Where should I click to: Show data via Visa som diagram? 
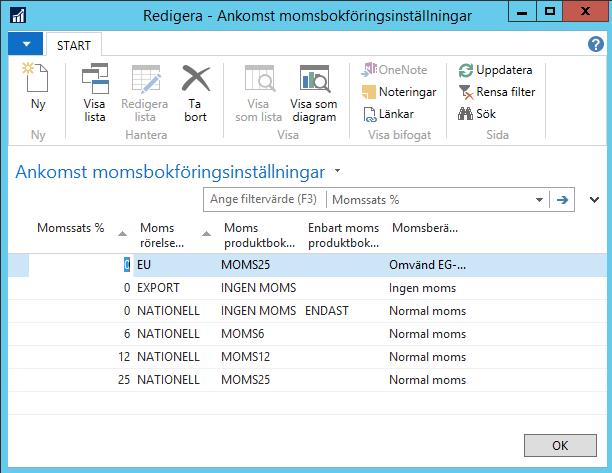314,93
